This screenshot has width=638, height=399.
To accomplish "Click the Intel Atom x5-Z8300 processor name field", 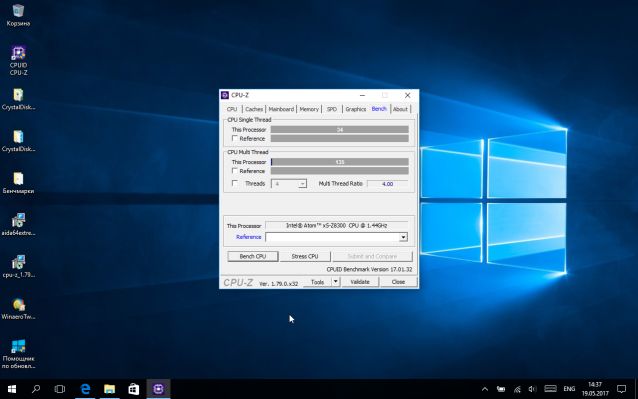I will click(336, 225).
